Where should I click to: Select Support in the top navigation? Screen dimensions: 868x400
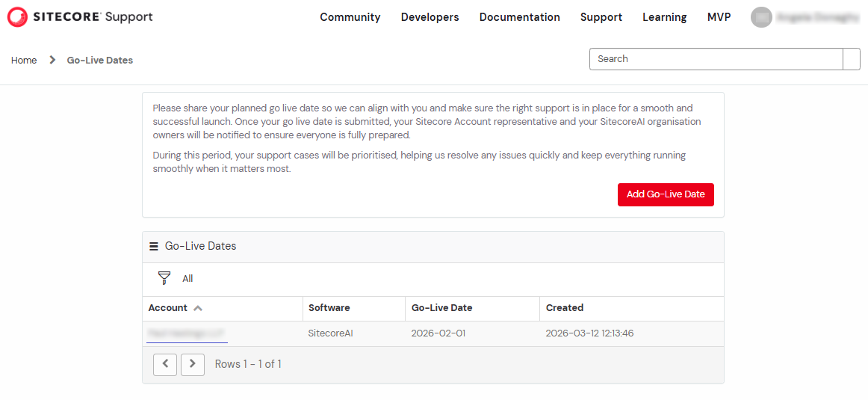click(x=601, y=17)
